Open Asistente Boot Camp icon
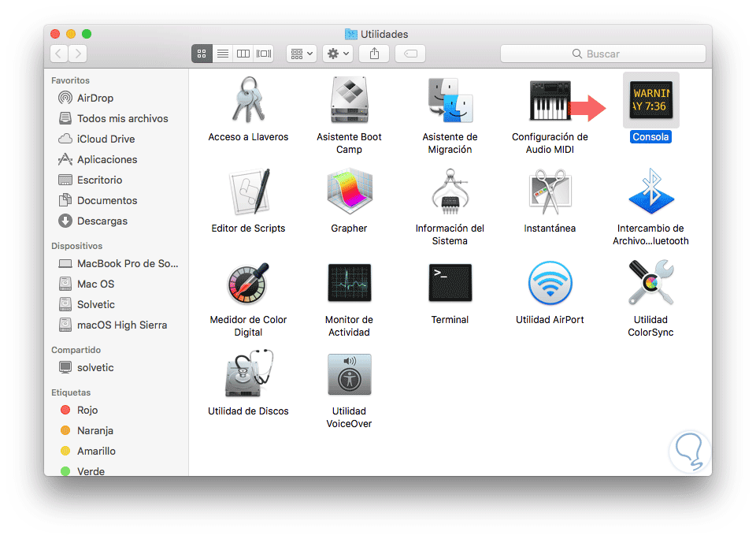The height and width of the screenshot is (539, 756). coord(349,100)
